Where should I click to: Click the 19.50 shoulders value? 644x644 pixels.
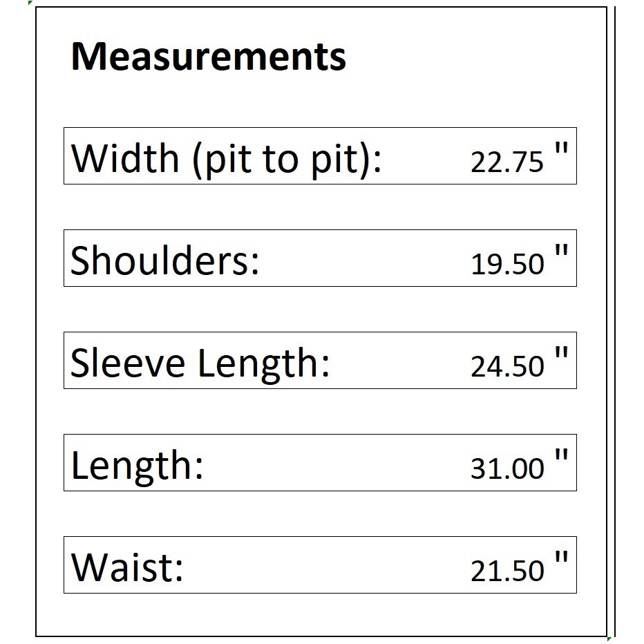pyautogui.click(x=507, y=264)
